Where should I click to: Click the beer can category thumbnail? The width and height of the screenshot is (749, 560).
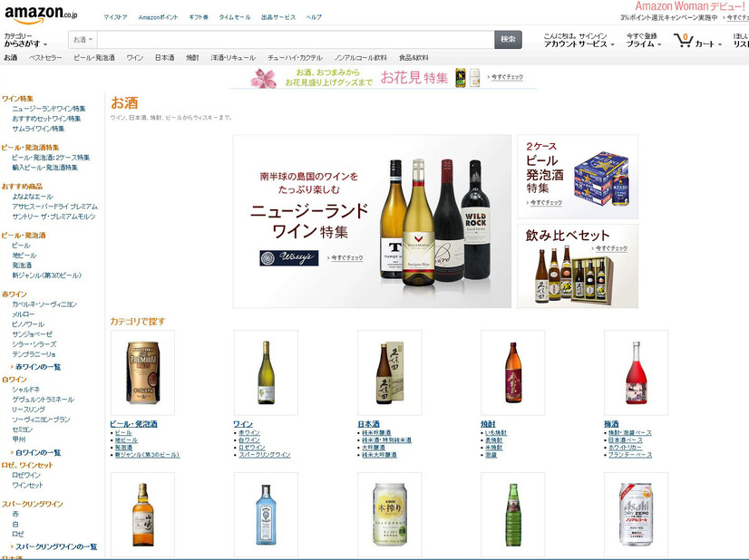click(x=142, y=372)
